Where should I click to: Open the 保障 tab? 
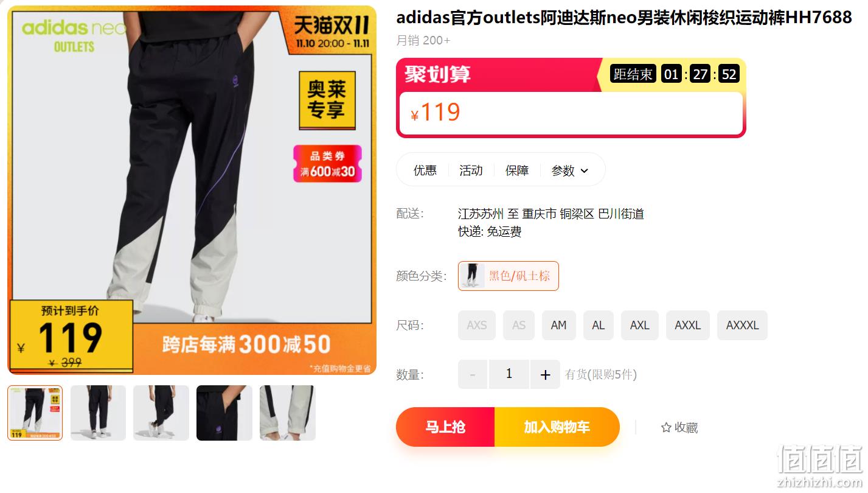click(517, 170)
